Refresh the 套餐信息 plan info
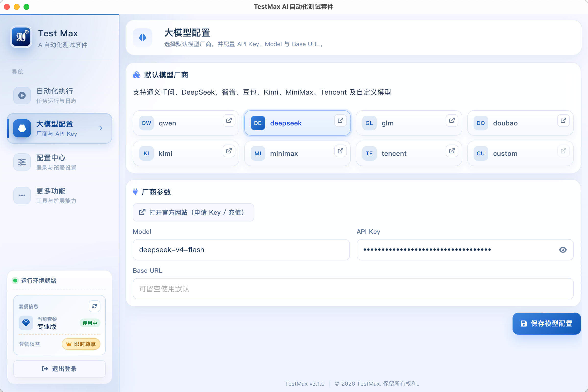This screenshot has width=588, height=392. point(95,306)
